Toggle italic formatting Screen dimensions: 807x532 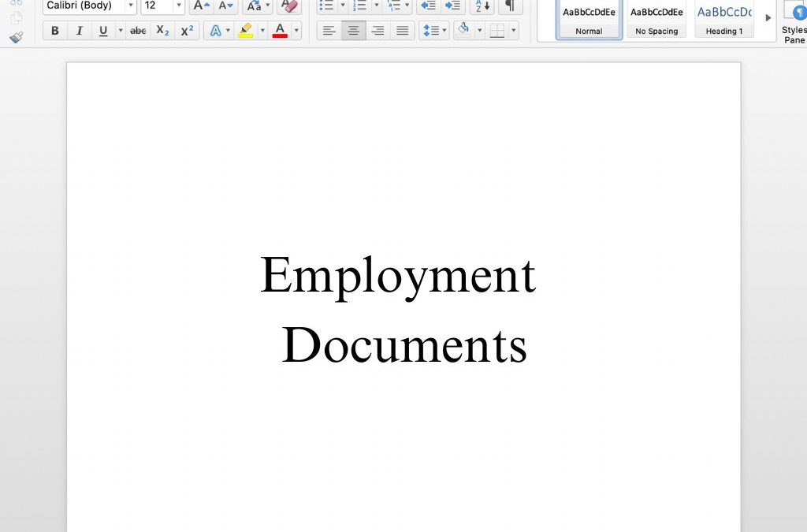pyautogui.click(x=80, y=31)
